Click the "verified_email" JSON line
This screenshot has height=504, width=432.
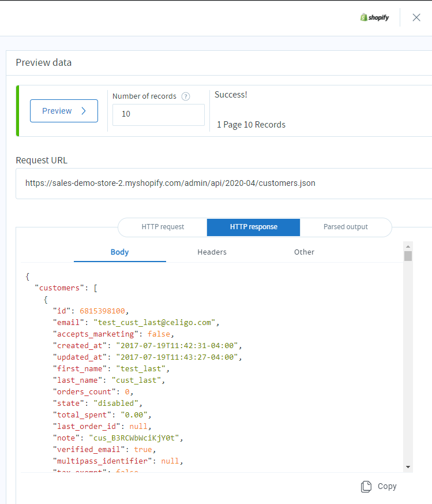[104, 450]
